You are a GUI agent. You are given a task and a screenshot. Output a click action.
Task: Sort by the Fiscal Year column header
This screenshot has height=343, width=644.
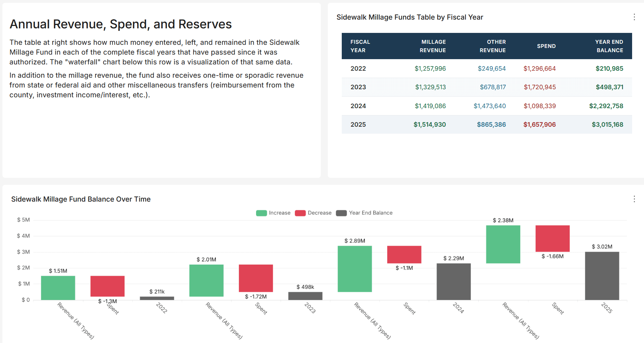click(360, 46)
